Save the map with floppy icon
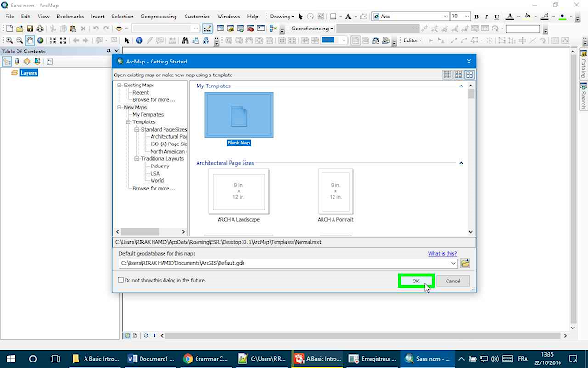 (29, 29)
